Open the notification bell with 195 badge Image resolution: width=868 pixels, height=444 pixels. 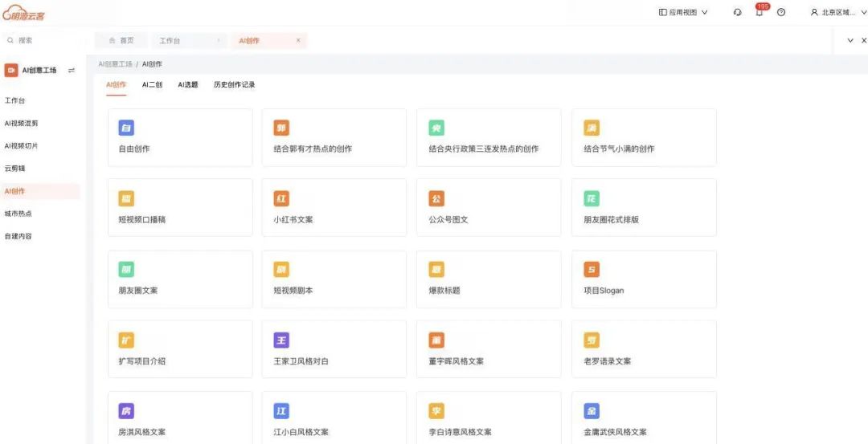(759, 13)
